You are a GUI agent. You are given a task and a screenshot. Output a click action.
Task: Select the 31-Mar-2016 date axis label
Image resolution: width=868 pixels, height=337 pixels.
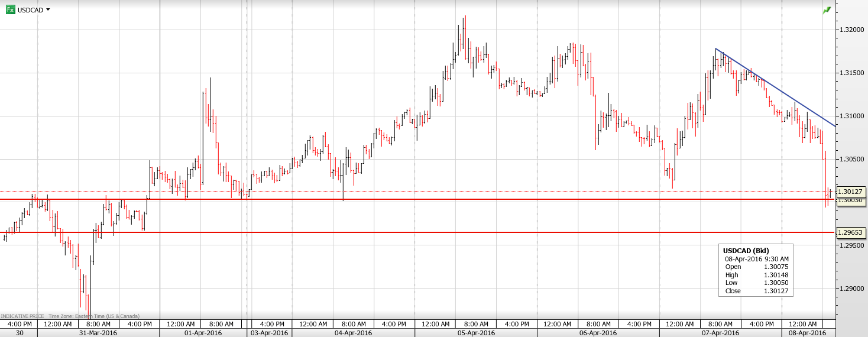point(98,333)
